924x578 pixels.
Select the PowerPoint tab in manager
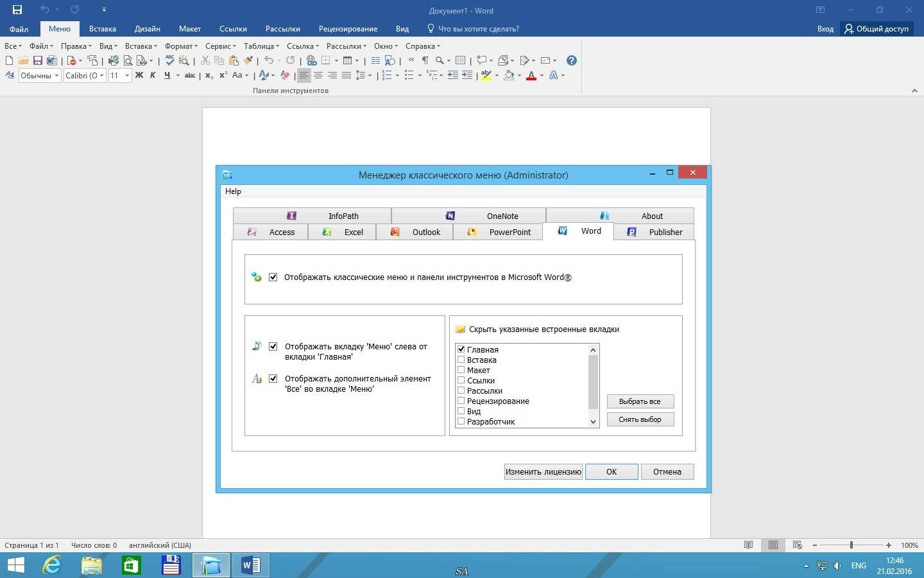(498, 232)
